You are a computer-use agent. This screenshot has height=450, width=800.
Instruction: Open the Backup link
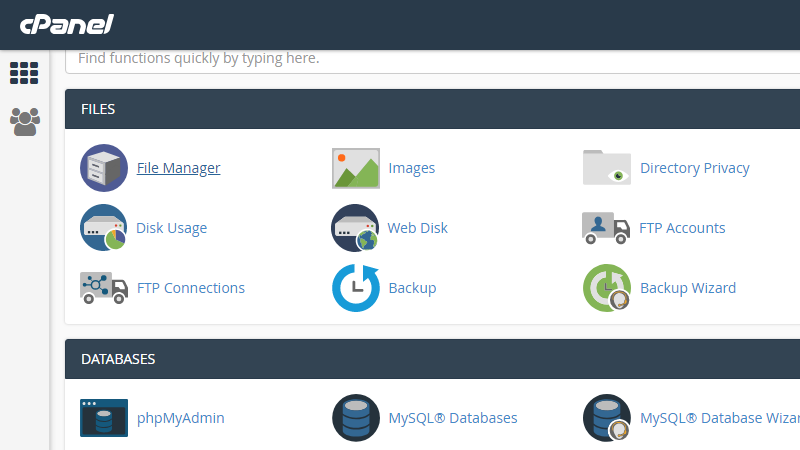pyautogui.click(x=412, y=288)
